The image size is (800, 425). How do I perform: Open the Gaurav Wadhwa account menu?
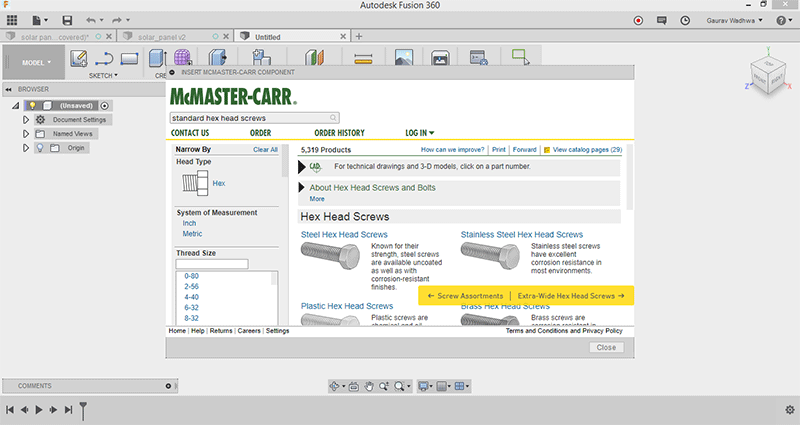pyautogui.click(x=734, y=20)
